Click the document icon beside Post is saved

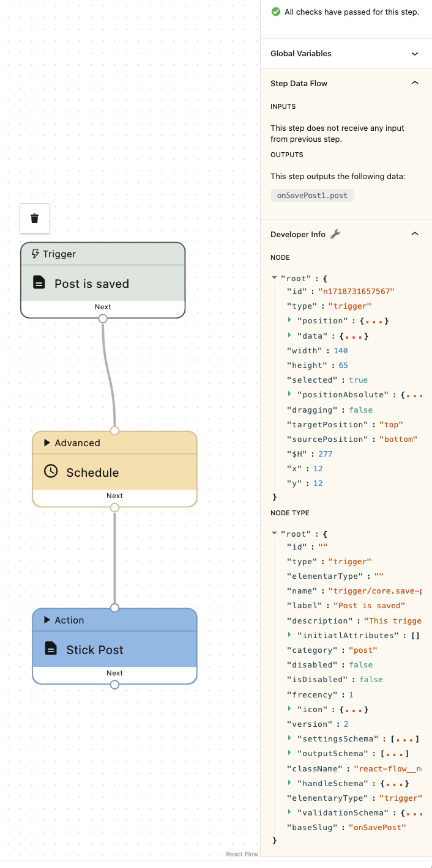[x=39, y=282]
